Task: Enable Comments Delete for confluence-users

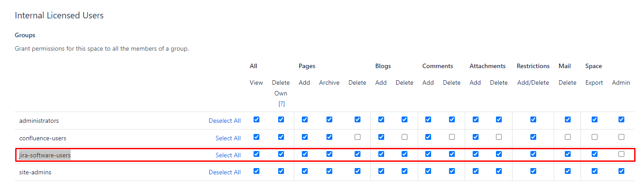Action: point(452,137)
